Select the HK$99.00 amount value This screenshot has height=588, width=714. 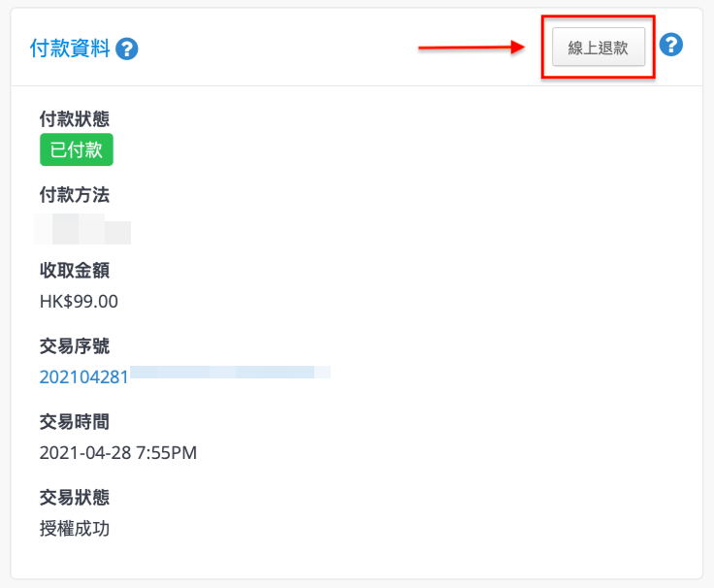click(x=79, y=302)
